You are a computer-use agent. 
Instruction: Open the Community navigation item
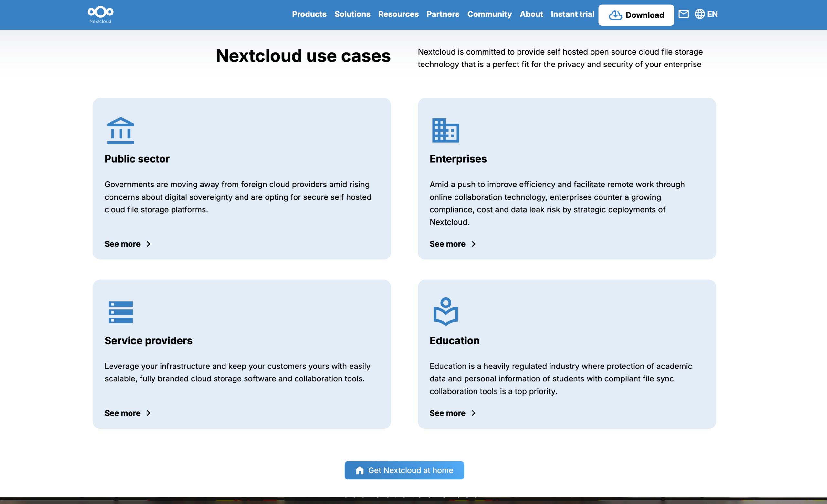[x=489, y=14]
